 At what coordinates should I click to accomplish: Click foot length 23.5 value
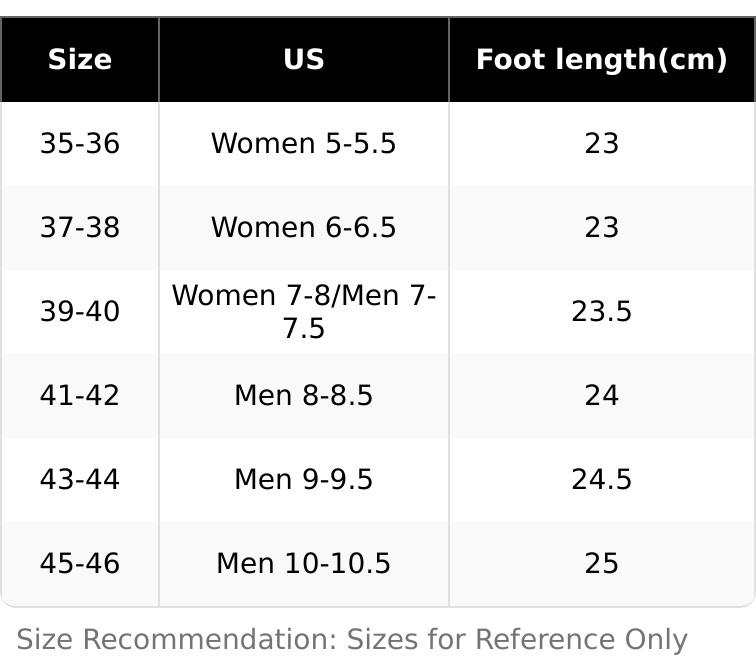click(601, 312)
